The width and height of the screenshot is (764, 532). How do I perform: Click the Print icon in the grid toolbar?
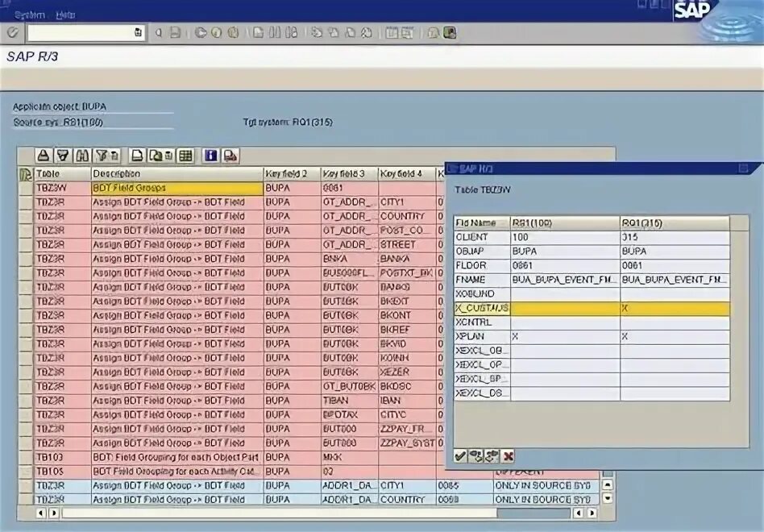click(x=137, y=156)
